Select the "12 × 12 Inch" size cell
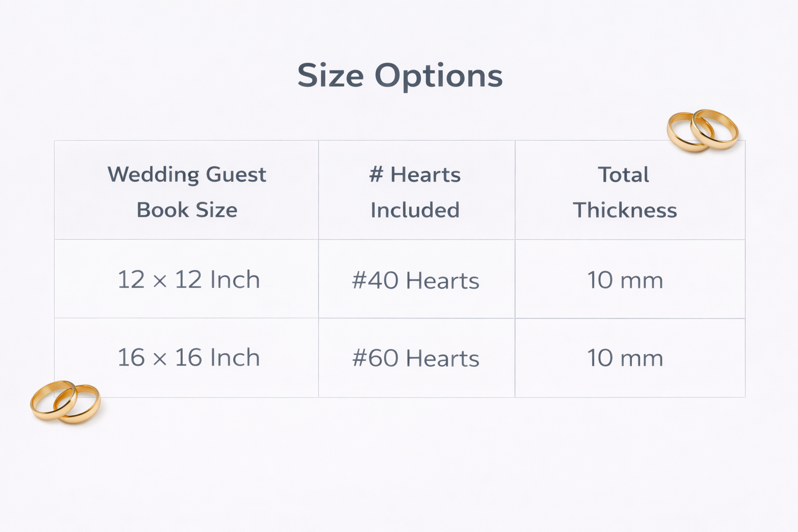 [189, 280]
